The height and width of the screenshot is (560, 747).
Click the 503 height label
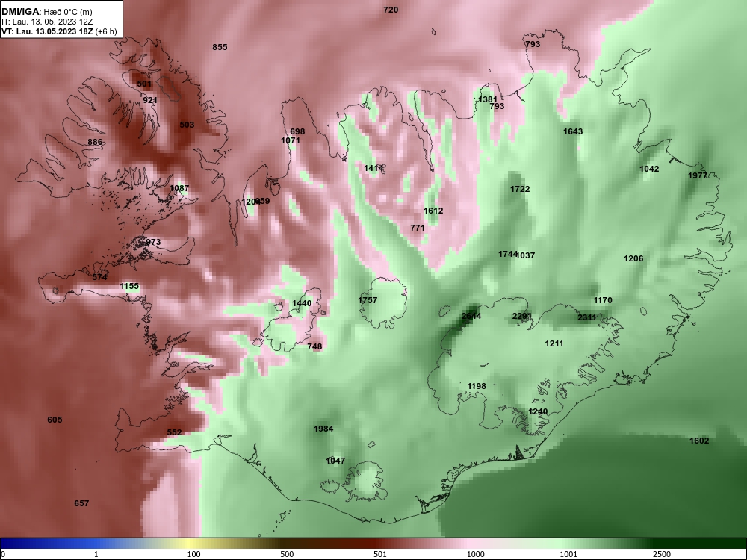click(187, 125)
